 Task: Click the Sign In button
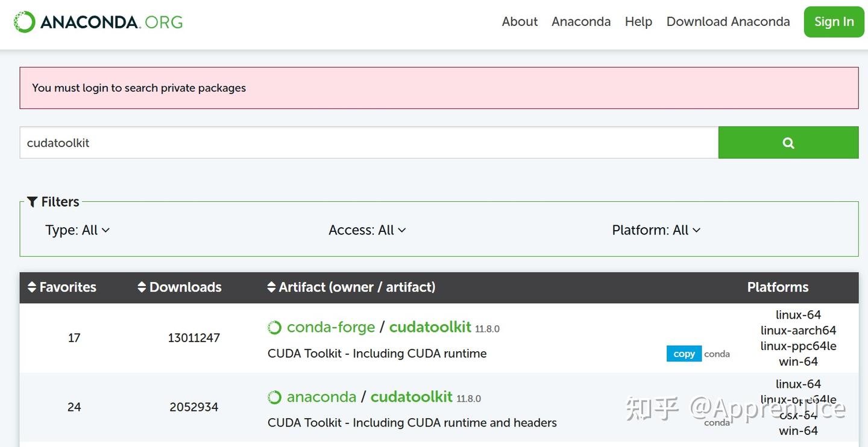coord(834,22)
